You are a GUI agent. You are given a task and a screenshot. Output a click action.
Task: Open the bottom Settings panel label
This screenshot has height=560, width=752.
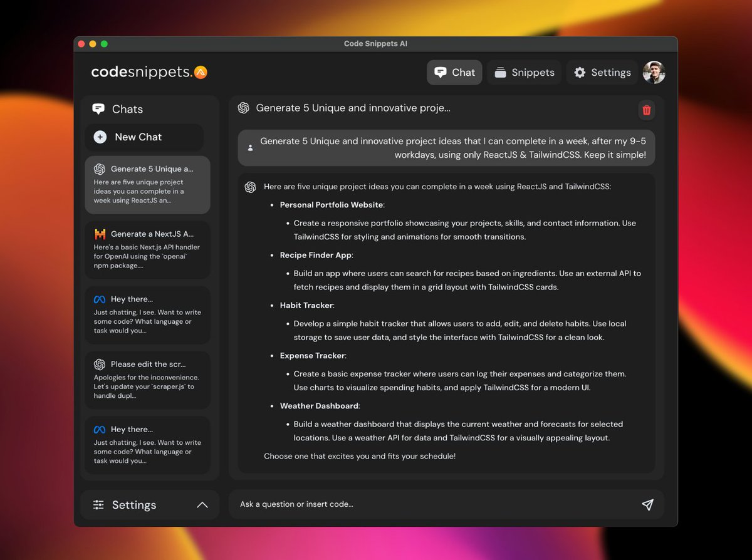(134, 505)
